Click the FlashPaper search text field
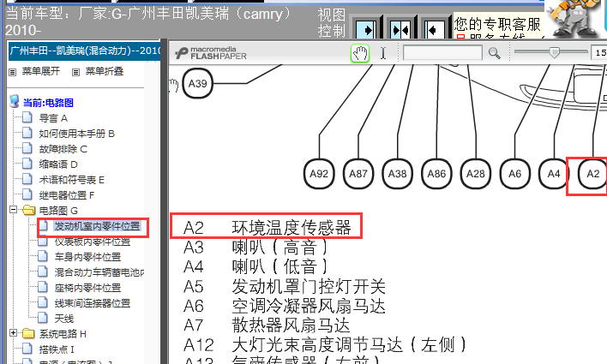The height and width of the screenshot is (364, 607). point(442,53)
